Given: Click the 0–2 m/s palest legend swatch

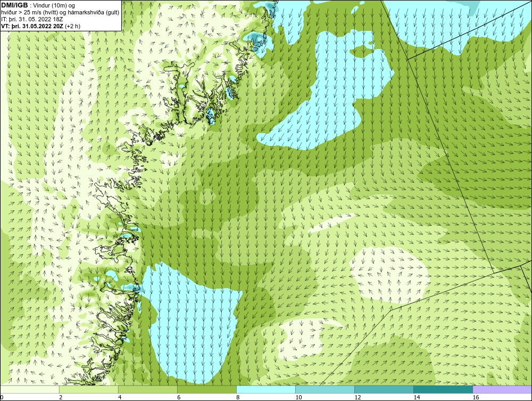Looking at the screenshot, I should 30,389.
